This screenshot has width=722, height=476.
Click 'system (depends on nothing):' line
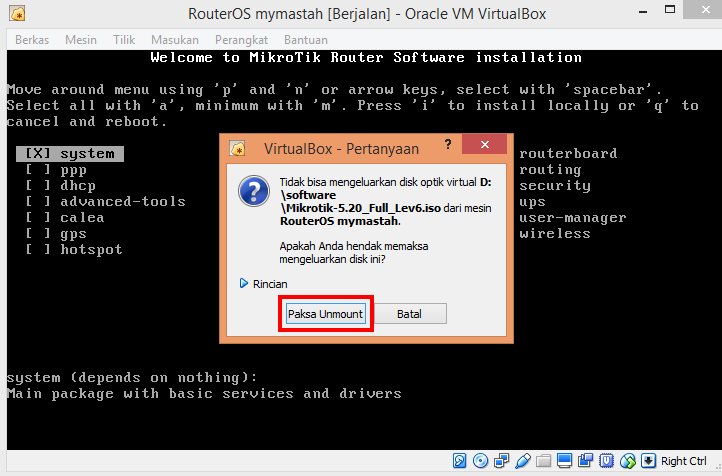pos(132,377)
